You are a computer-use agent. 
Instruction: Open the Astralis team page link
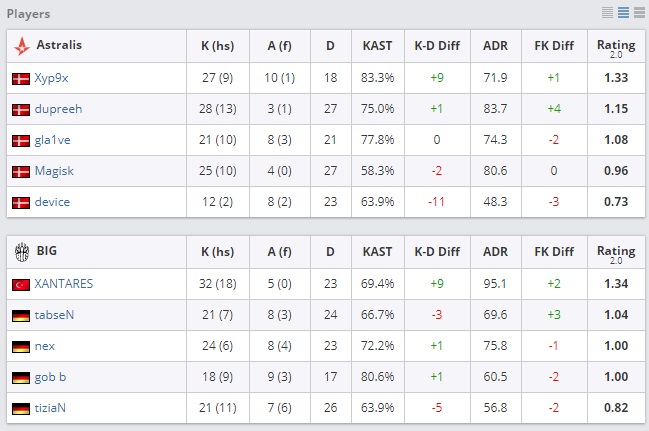tap(59, 46)
